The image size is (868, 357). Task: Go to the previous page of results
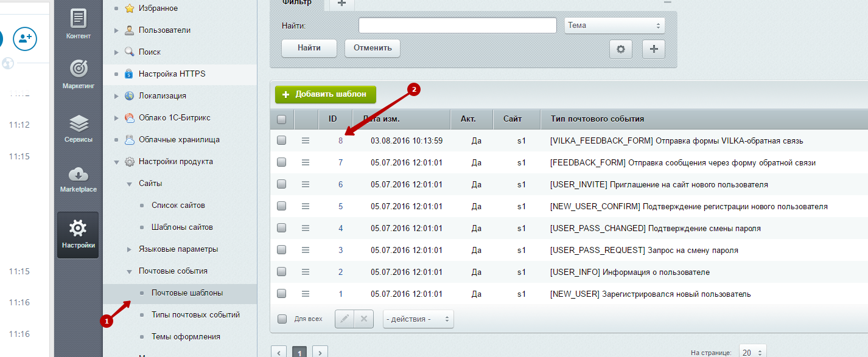click(279, 352)
